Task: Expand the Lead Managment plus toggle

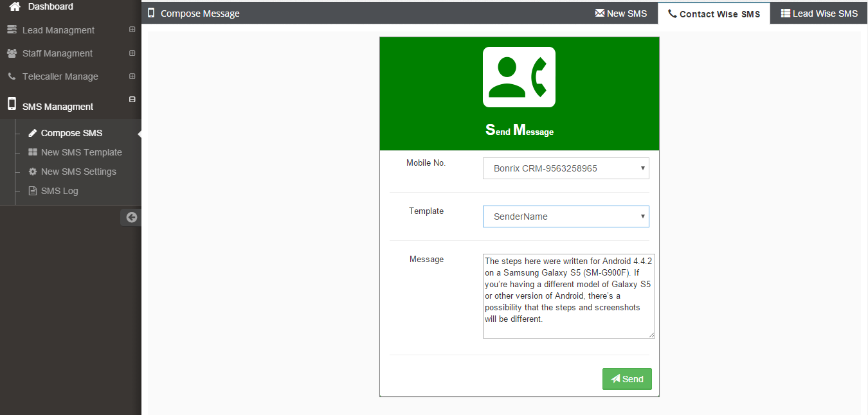Action: coord(132,30)
